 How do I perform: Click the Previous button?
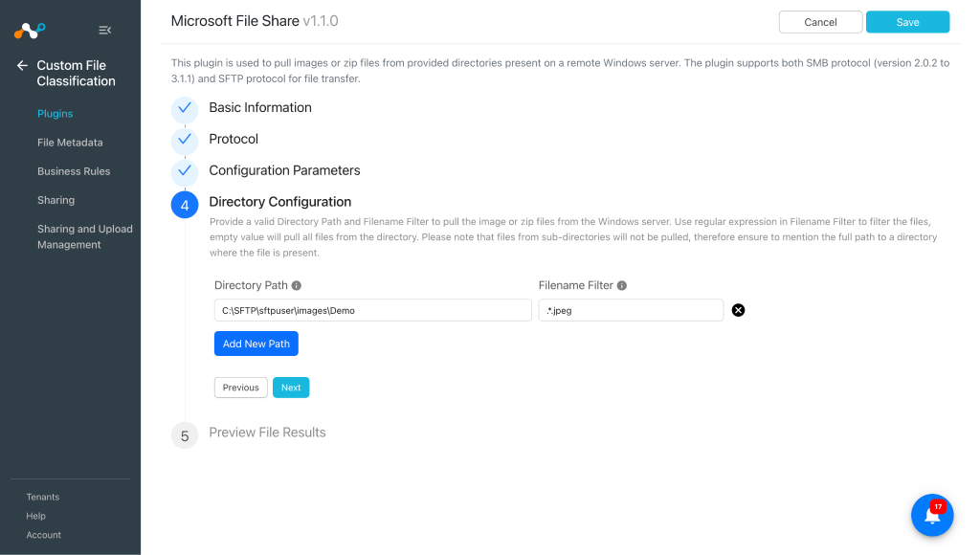click(240, 388)
